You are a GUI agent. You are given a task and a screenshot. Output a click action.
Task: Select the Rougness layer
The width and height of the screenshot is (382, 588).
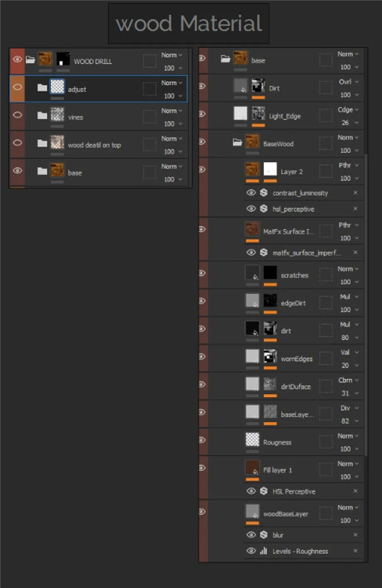(x=278, y=442)
